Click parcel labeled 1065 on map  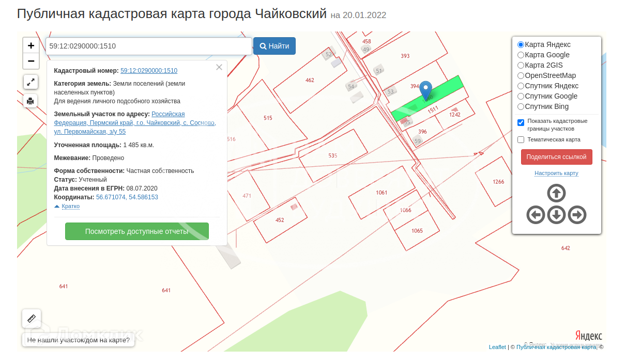417,231
